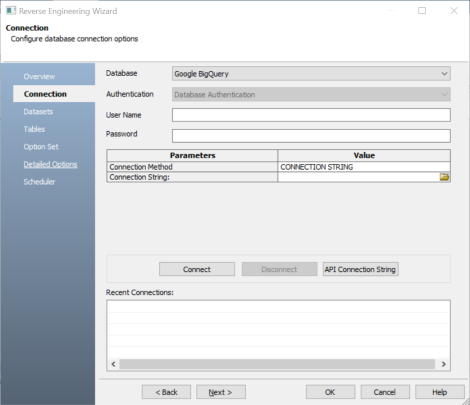470x405 pixels.
Task: Select the CONNECTION STRING value cell
Action: (364, 167)
